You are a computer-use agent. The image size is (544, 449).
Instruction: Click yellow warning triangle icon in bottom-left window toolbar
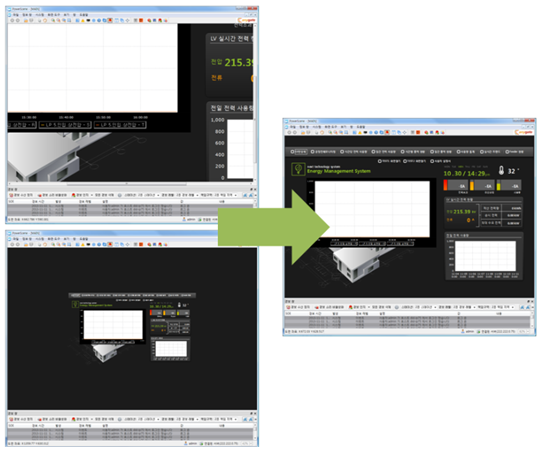click(x=83, y=245)
